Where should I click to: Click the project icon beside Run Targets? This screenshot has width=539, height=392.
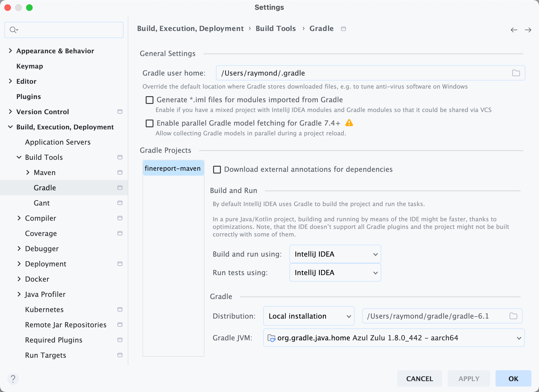[120, 355]
